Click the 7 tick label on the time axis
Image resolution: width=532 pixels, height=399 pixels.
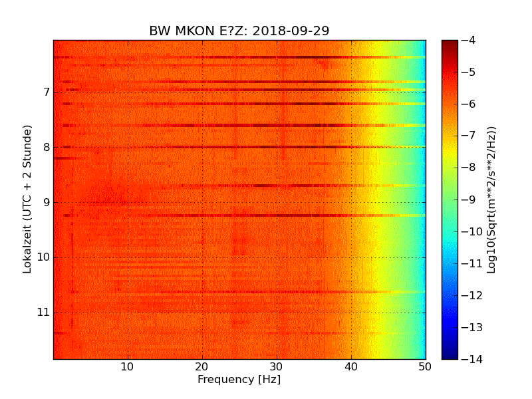point(47,92)
